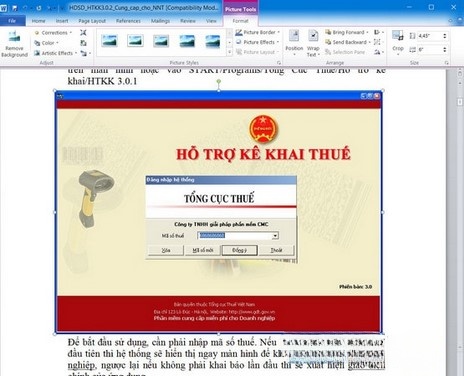The width and height of the screenshot is (464, 376).
Task: Open the Position menu
Action: (294, 43)
